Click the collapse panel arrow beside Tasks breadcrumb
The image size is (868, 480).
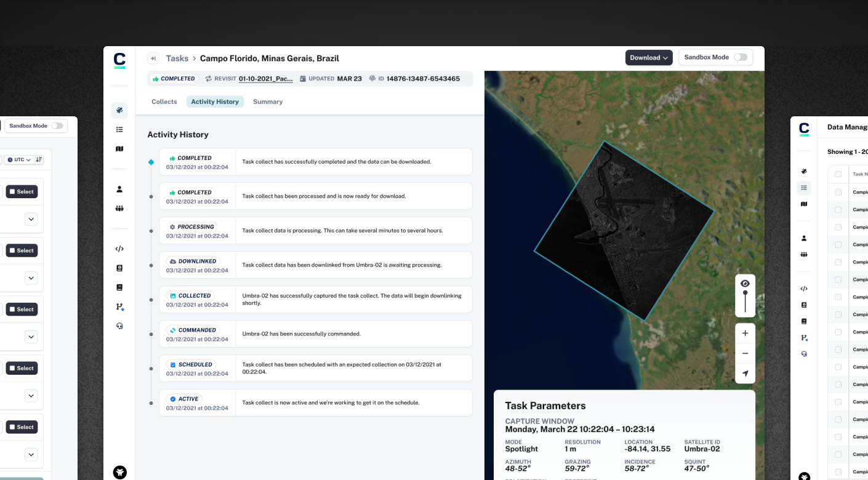pyautogui.click(x=153, y=58)
